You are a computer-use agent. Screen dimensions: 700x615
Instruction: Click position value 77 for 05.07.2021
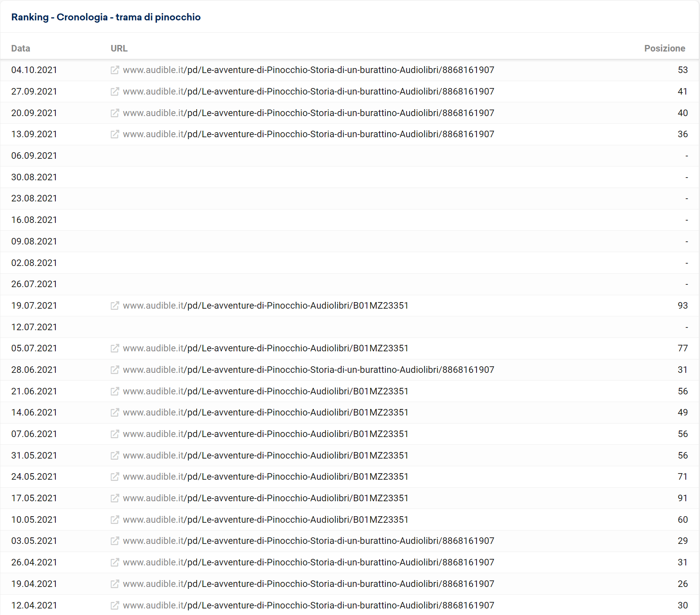coord(683,348)
